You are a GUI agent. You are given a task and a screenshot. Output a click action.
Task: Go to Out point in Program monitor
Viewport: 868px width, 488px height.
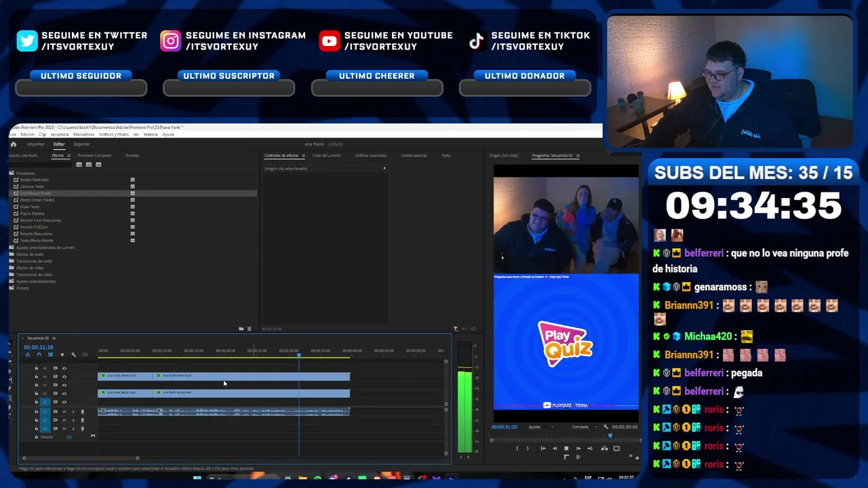(589, 448)
